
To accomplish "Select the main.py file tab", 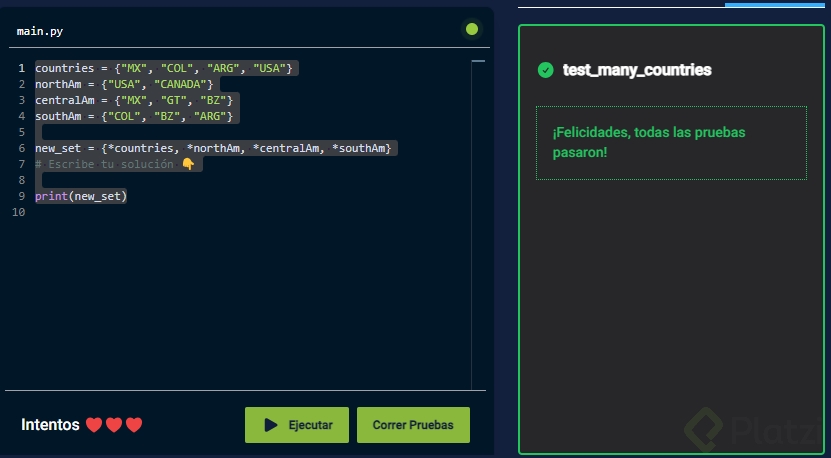I will [40, 31].
